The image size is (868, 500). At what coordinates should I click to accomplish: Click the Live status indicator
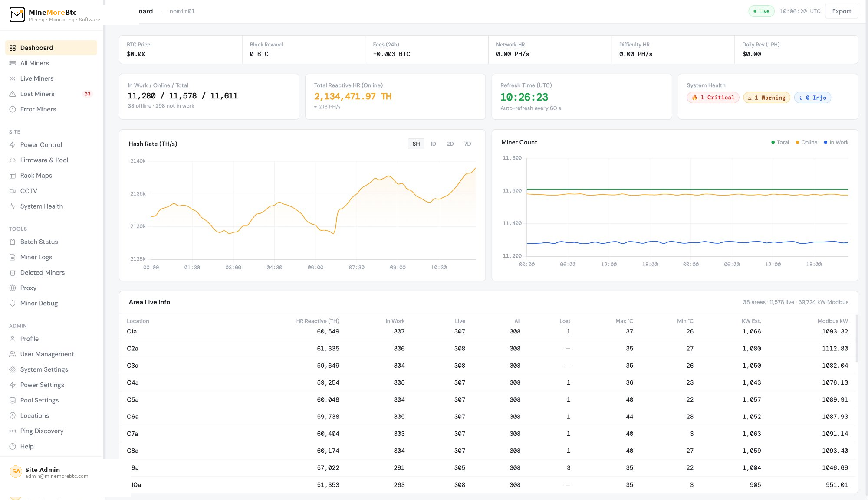[761, 11]
